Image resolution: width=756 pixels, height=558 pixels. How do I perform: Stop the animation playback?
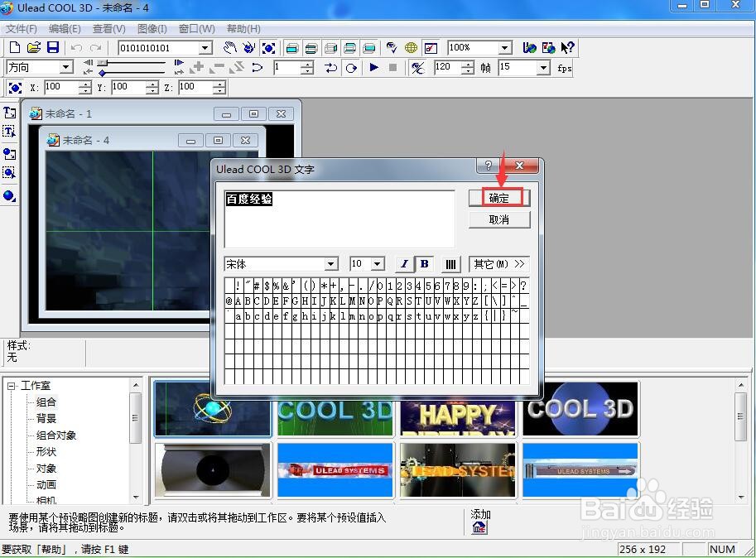pos(392,67)
